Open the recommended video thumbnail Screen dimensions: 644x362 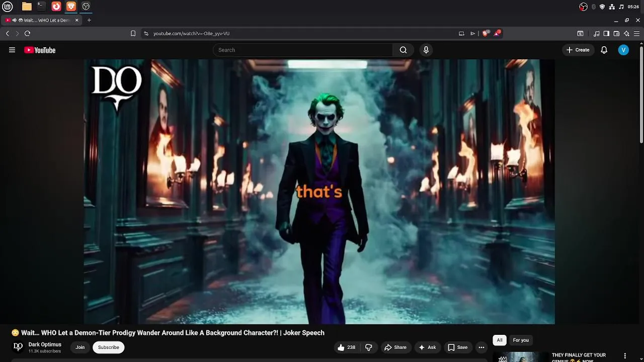520,357
